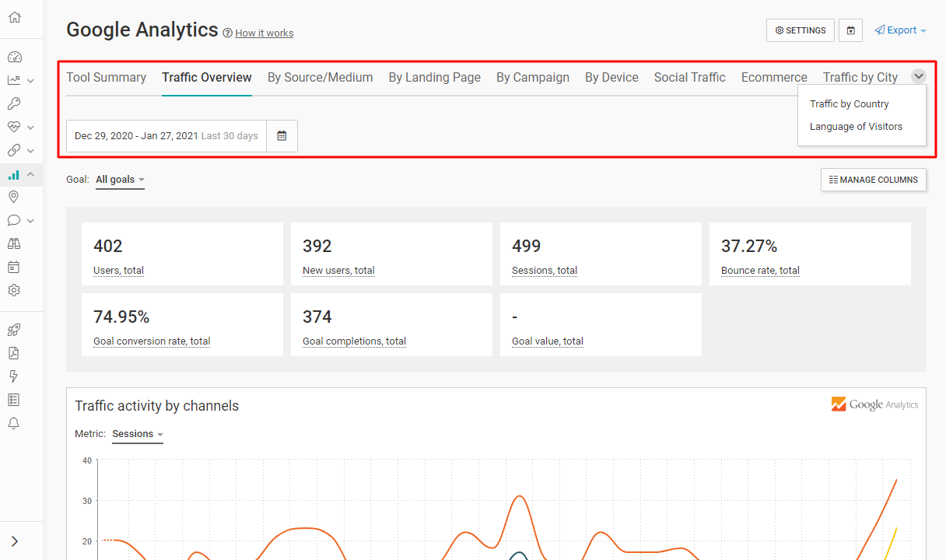The width and height of the screenshot is (946, 560).
Task: Click Goal completions, total label
Action: (x=354, y=341)
